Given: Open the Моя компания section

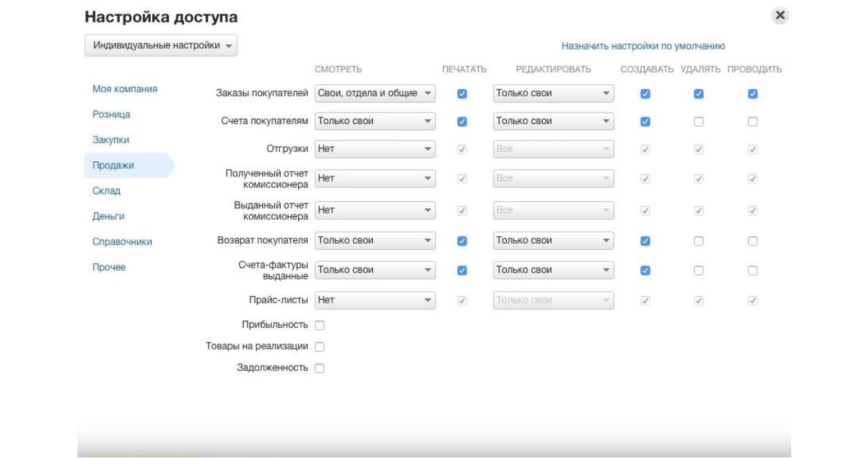Looking at the screenshot, I should (x=125, y=89).
